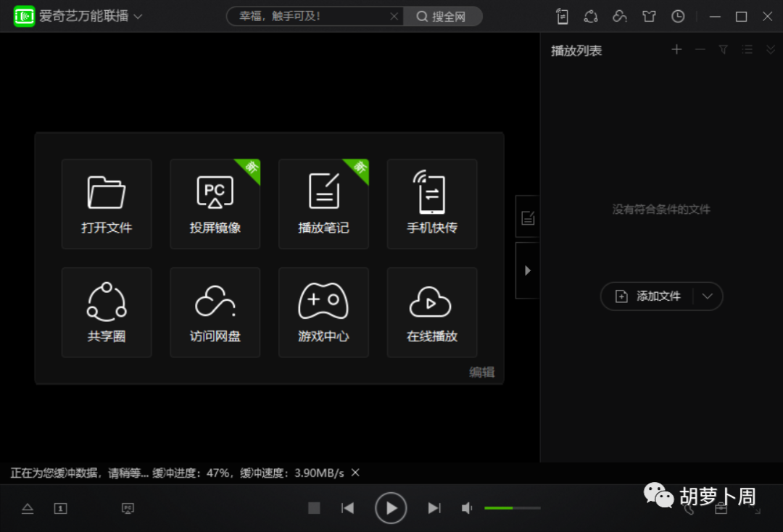Click the 搜全网 search button

tap(442, 17)
